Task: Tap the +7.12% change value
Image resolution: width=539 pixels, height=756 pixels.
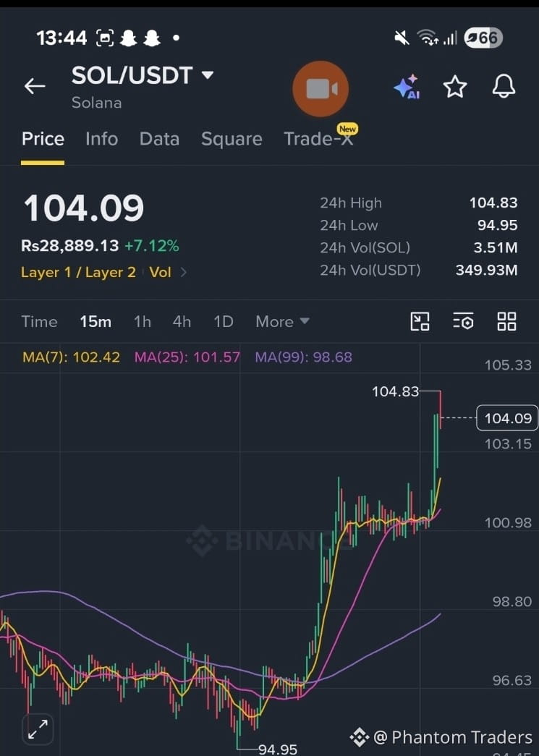Action: pos(151,246)
